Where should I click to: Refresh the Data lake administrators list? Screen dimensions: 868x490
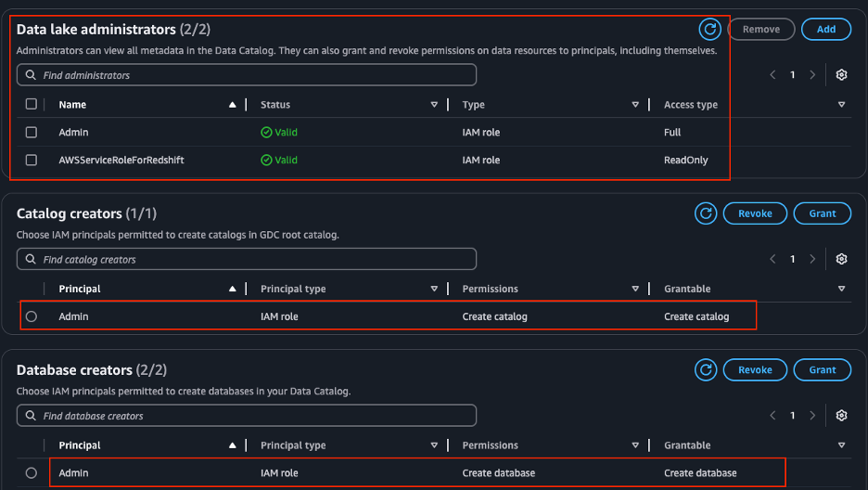[x=709, y=30]
